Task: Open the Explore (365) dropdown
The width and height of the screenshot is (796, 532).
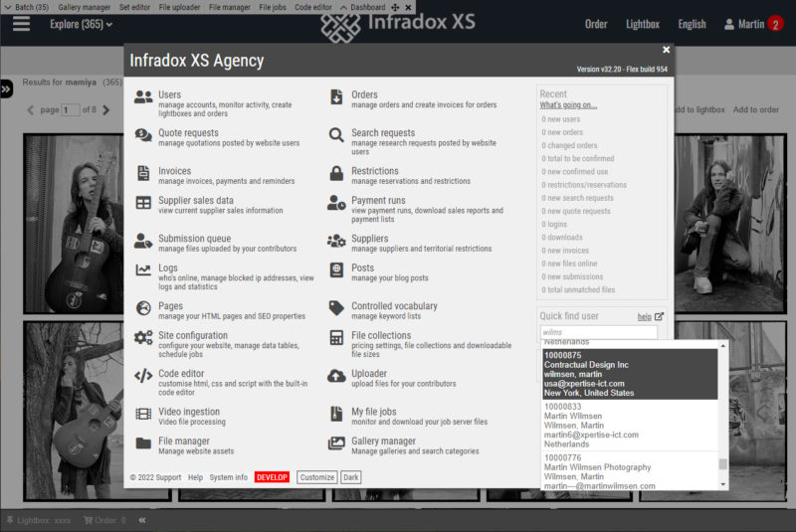Action: pos(82,24)
